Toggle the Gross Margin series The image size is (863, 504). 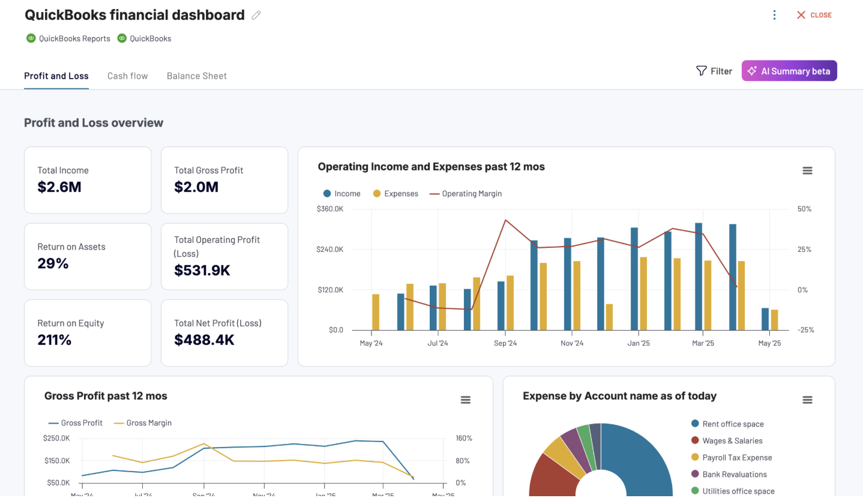tap(142, 422)
